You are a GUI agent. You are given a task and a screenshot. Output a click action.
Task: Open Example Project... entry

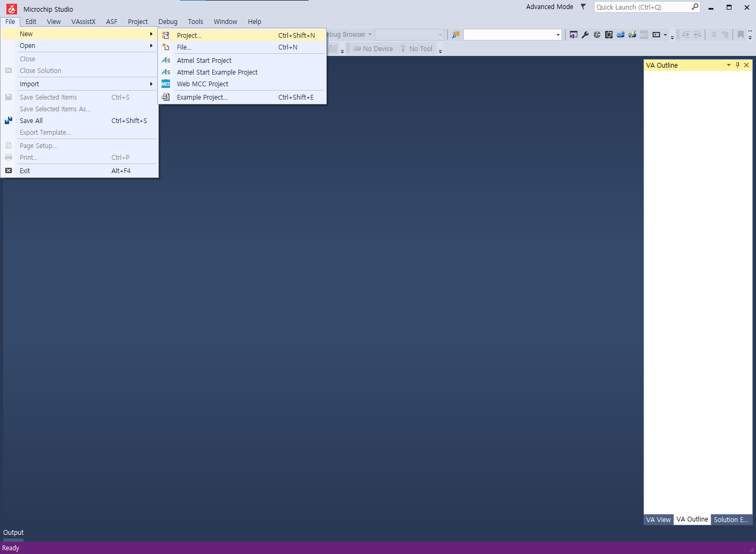(243, 97)
